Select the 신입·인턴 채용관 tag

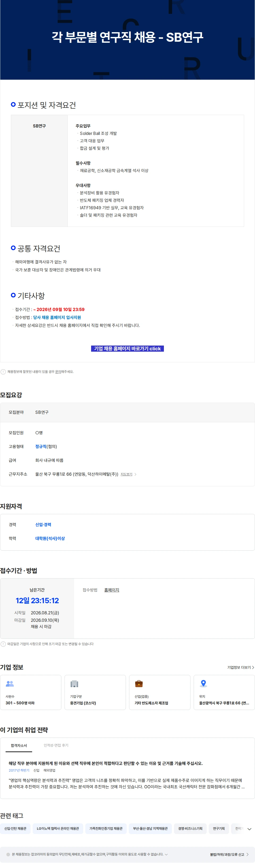coord(15,829)
